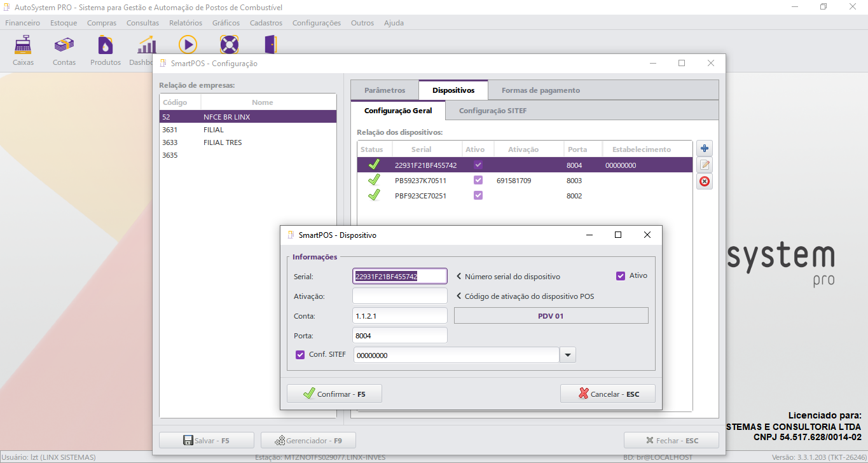Add a new device with the plus icon
This screenshot has width=868, height=463.
[705, 149]
